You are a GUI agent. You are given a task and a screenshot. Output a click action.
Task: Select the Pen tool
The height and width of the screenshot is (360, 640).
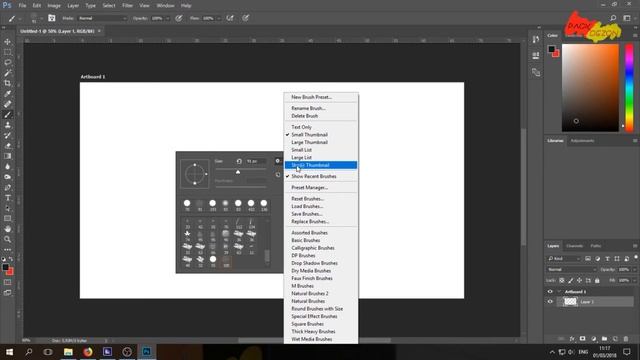coord(7,187)
